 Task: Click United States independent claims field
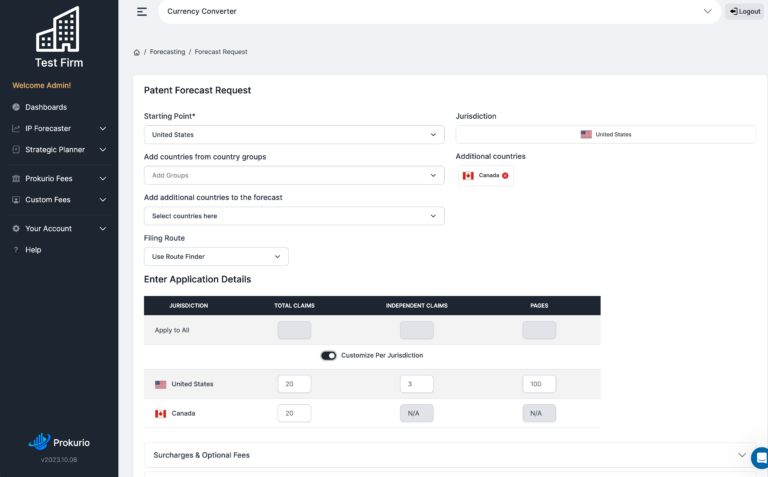click(417, 384)
